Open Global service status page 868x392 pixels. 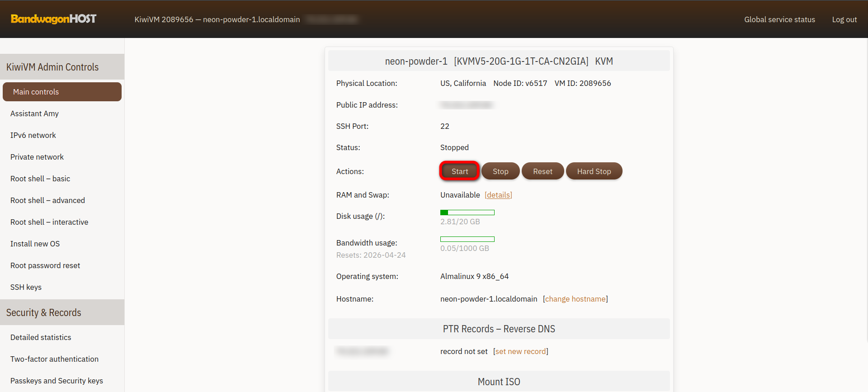pos(779,19)
